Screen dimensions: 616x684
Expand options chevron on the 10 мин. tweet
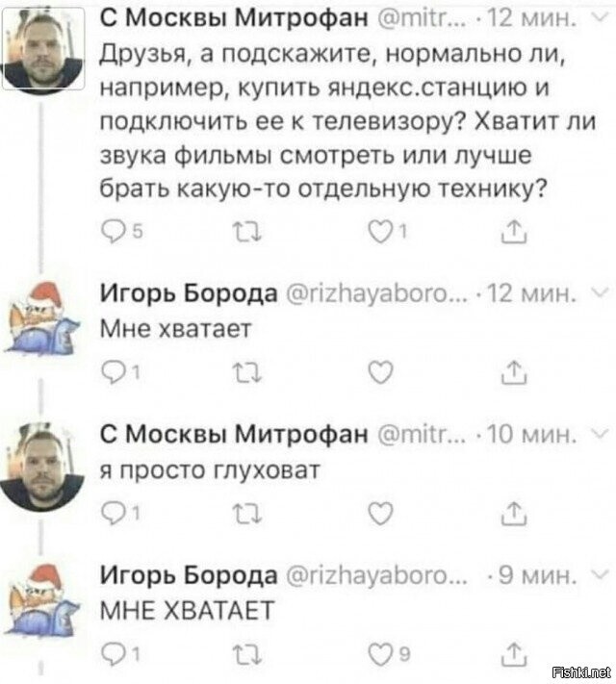point(598,435)
